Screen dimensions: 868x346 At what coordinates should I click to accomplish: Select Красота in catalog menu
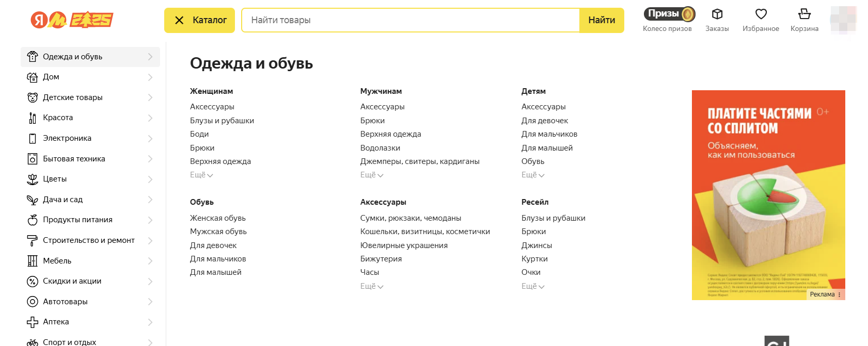tap(90, 118)
